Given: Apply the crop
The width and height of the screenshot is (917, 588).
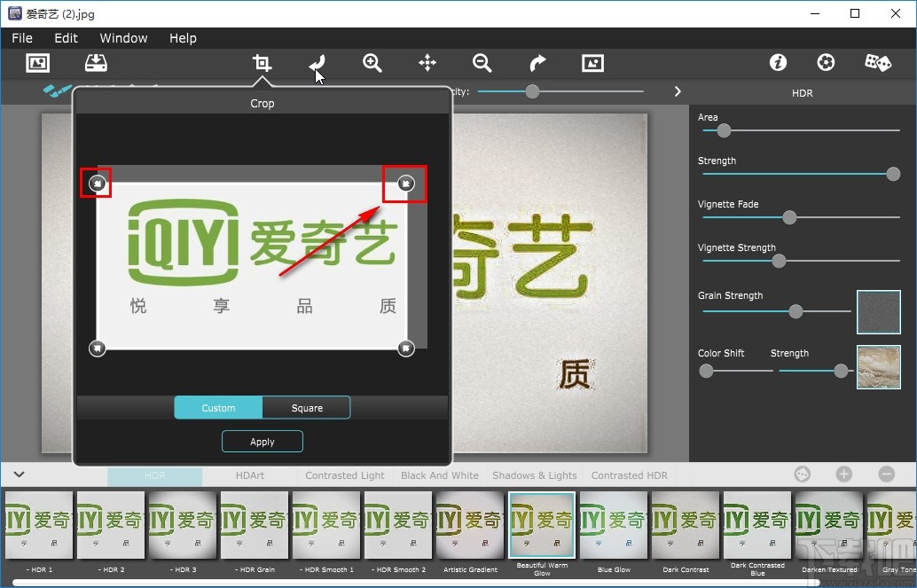Looking at the screenshot, I should point(262,442).
